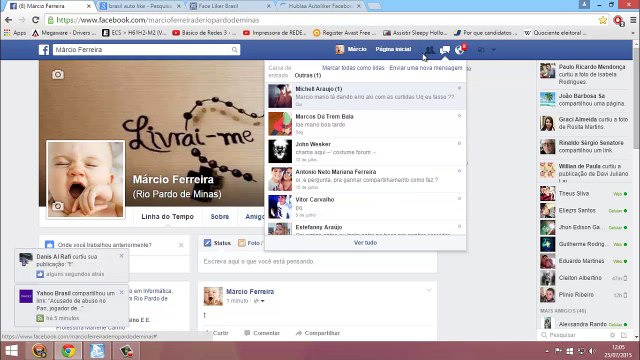Click the Foto icon in composer
Image resolution: width=640 pixels, height=360 pixels.
(x=242, y=243)
